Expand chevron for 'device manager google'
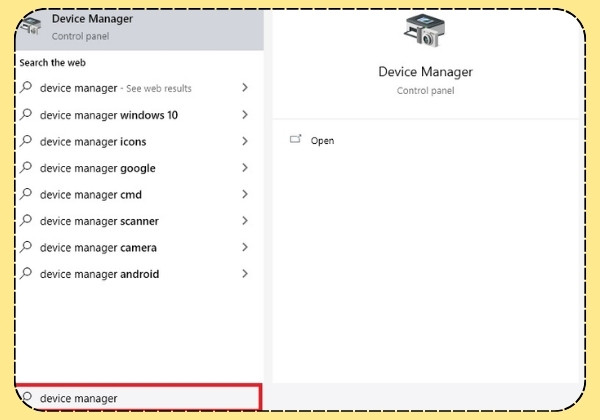Screen dimensions: 600x420 tap(245, 168)
